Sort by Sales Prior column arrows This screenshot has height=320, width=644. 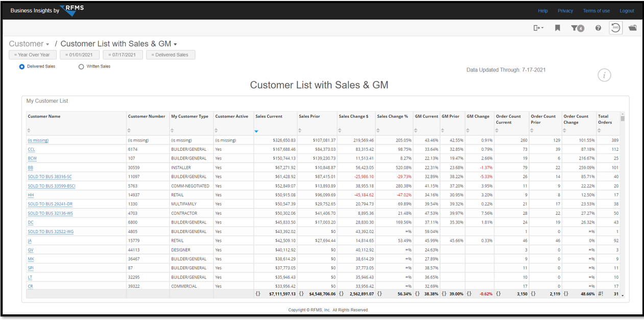[300, 131]
